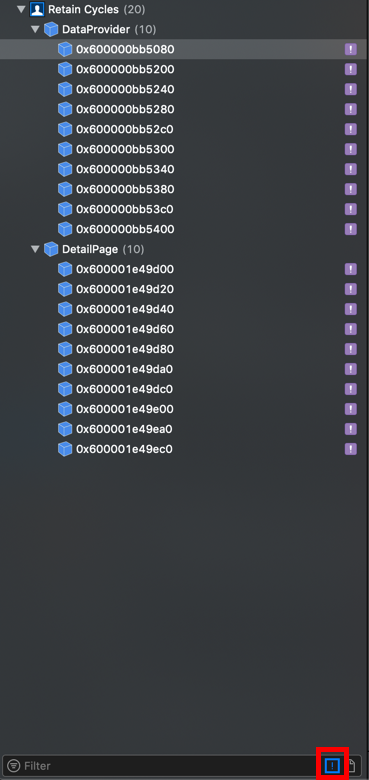Select instance 0x600000bb52c0

(184, 129)
